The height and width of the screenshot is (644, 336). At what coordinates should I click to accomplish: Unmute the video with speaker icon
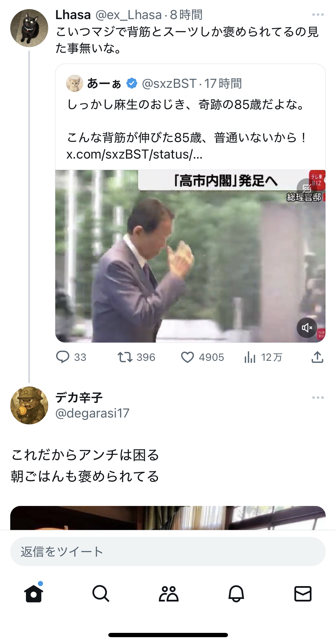coord(307,328)
